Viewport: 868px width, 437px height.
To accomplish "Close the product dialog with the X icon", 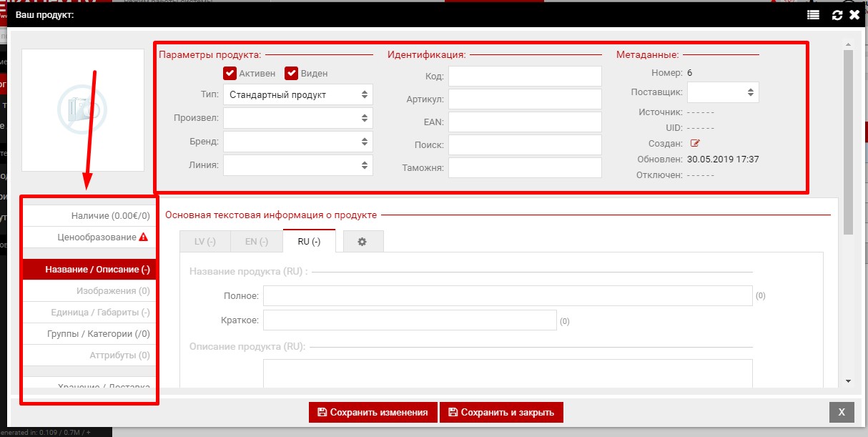I will [854, 14].
